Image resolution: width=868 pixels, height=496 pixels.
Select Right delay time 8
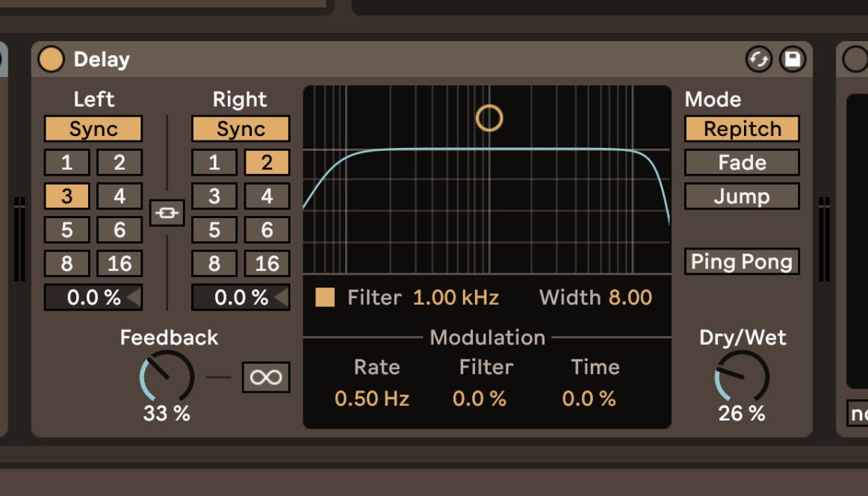(214, 264)
